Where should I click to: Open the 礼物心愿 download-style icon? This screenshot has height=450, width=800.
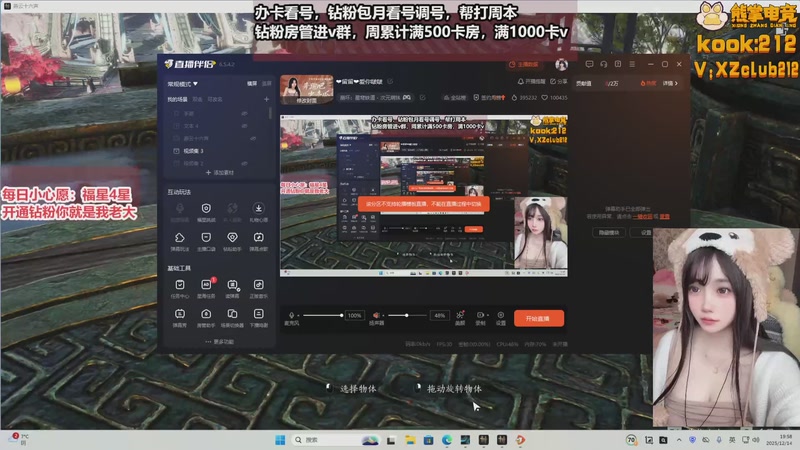pos(259,208)
